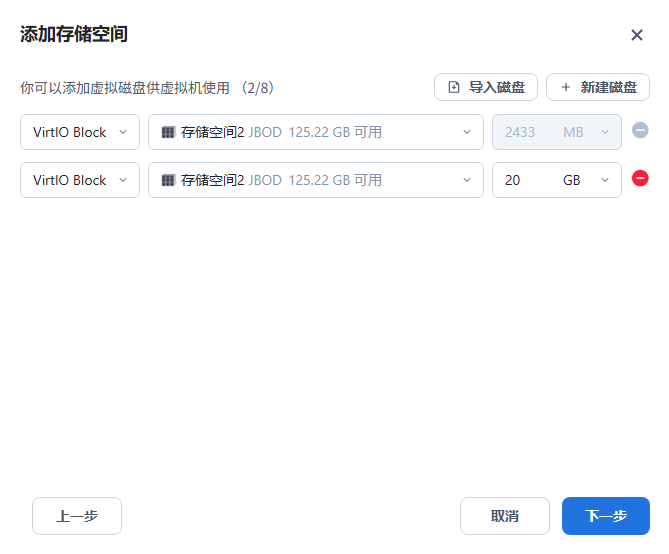Remove the 20 GB disk with red minus icon
Image resolution: width=669 pixels, height=554 pixels.
tap(640, 178)
